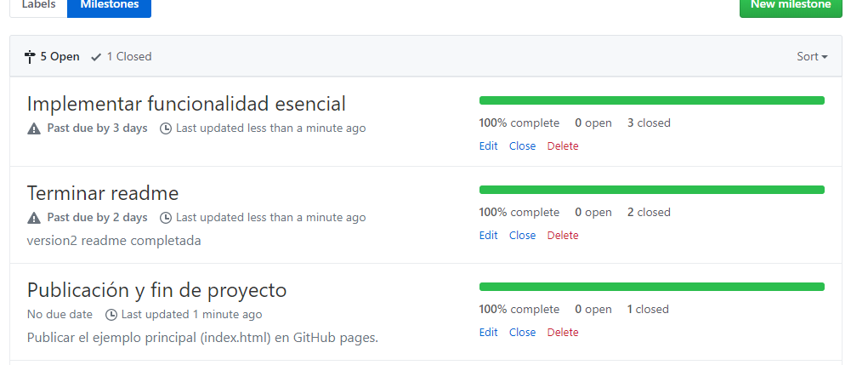Click the milestone signpost icon beside 5 Open
The image size is (868, 365).
point(31,57)
